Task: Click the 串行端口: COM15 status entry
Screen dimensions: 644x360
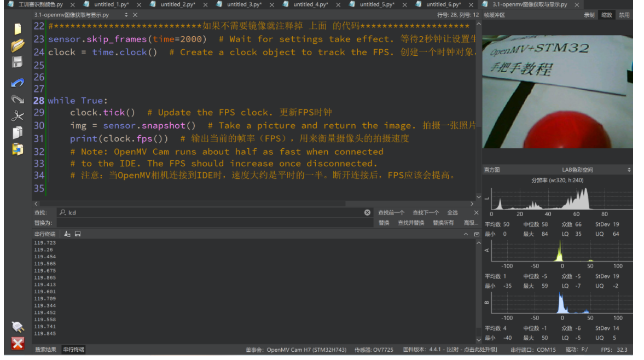Action: [533, 350]
